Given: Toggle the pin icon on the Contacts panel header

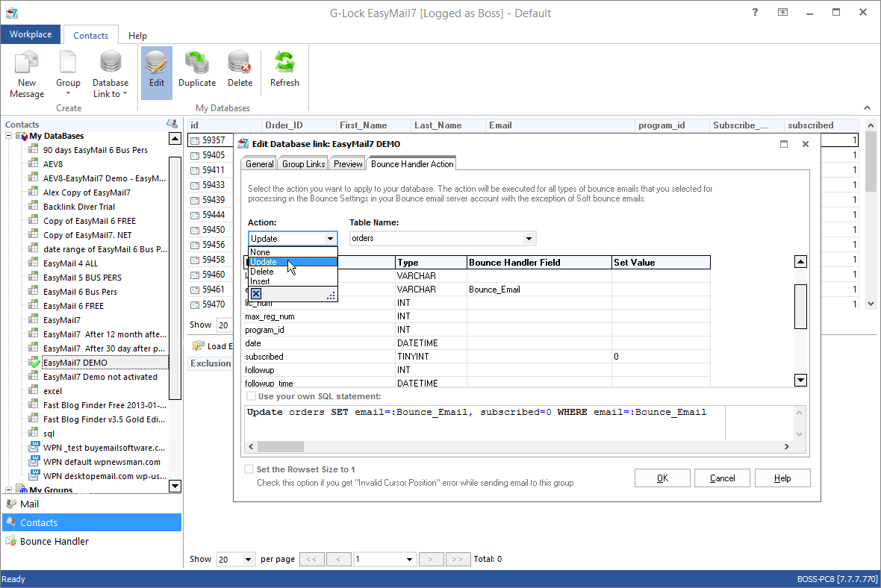Looking at the screenshot, I should pos(172,124).
